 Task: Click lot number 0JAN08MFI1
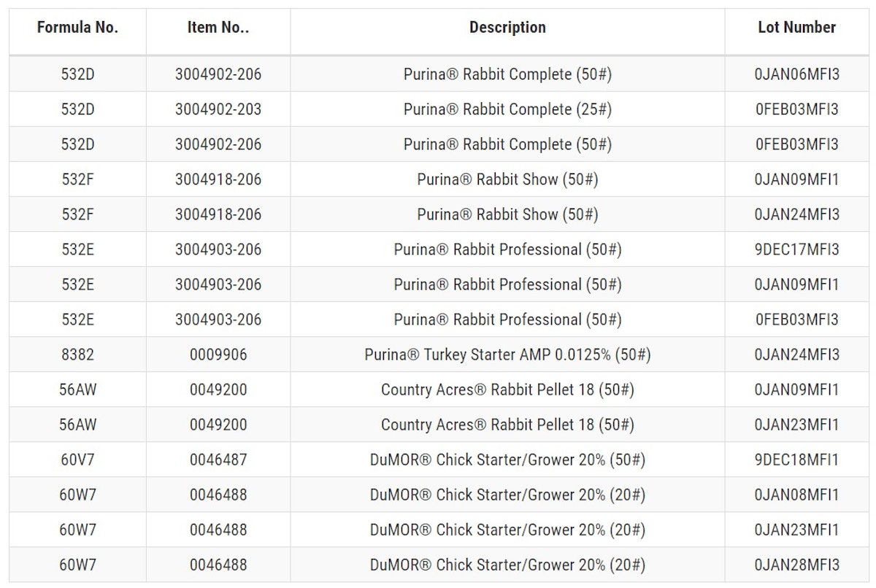click(x=797, y=495)
